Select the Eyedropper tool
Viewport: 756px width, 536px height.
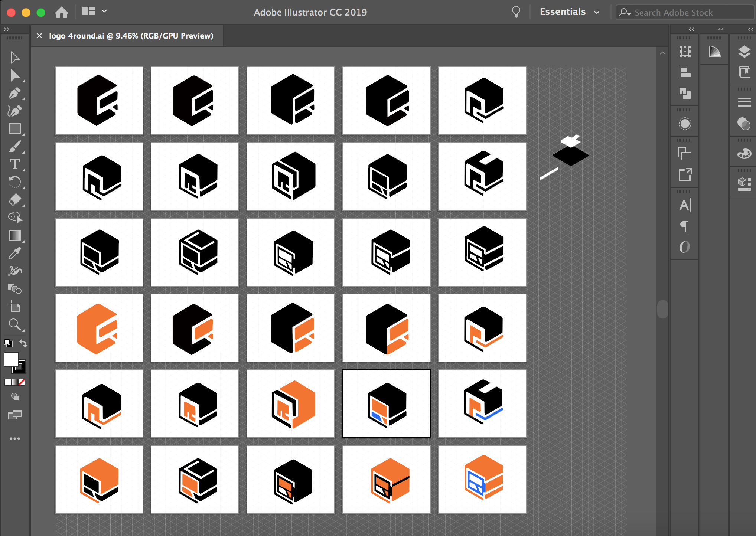point(14,254)
